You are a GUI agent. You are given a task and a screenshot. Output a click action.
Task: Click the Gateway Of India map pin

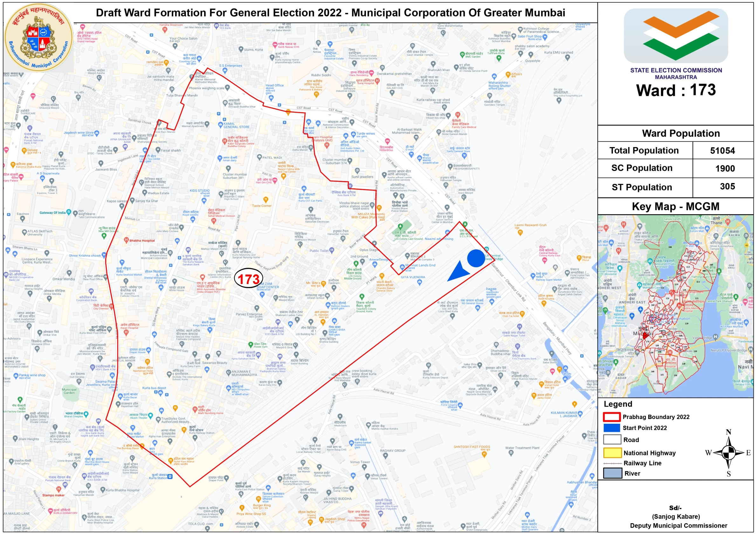point(68,212)
